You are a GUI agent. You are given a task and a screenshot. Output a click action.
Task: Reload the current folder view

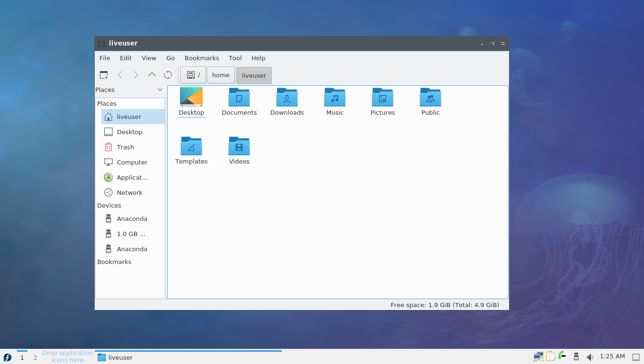(x=168, y=74)
